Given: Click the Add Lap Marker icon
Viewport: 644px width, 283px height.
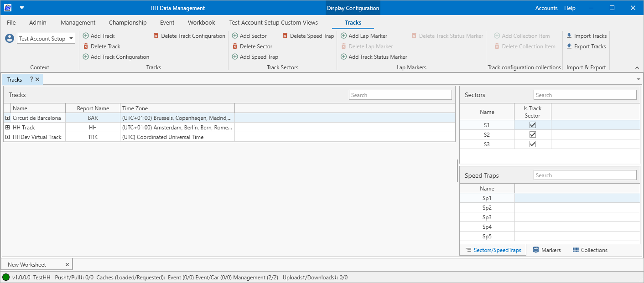Looking at the screenshot, I should [x=344, y=36].
